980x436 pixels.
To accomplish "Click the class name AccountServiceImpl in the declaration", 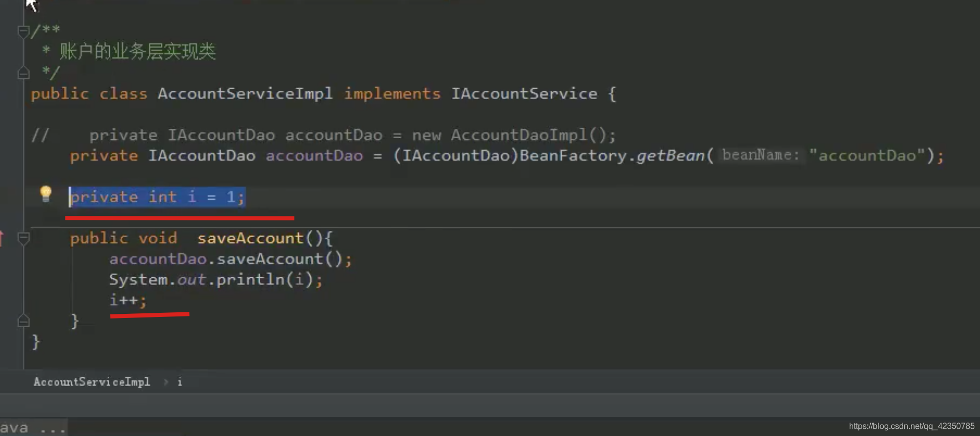I will click(x=245, y=94).
